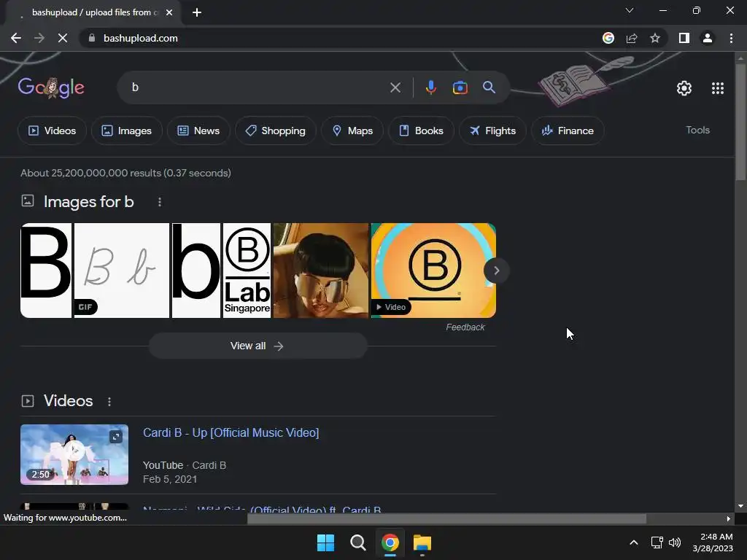Image resolution: width=747 pixels, height=560 pixels.
Task: Open the lowercase b image thumbnail
Action: [196, 271]
